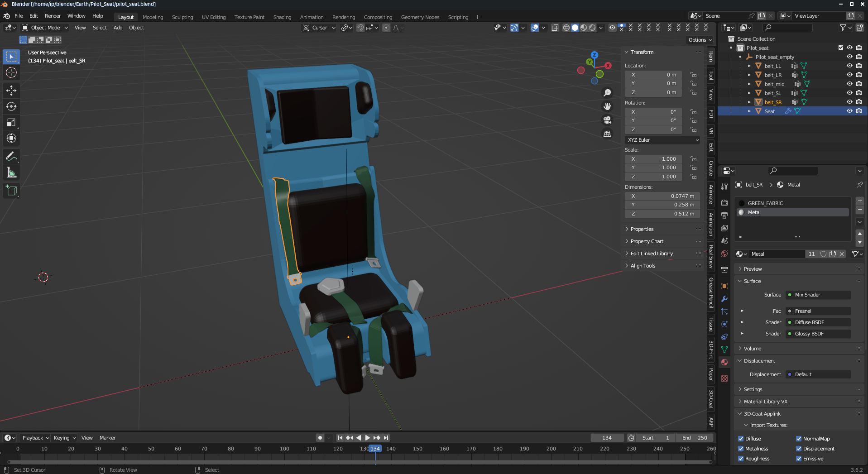Screen dimensions: 868x474
Task: Activate the Scale tool
Action: (x=11, y=122)
